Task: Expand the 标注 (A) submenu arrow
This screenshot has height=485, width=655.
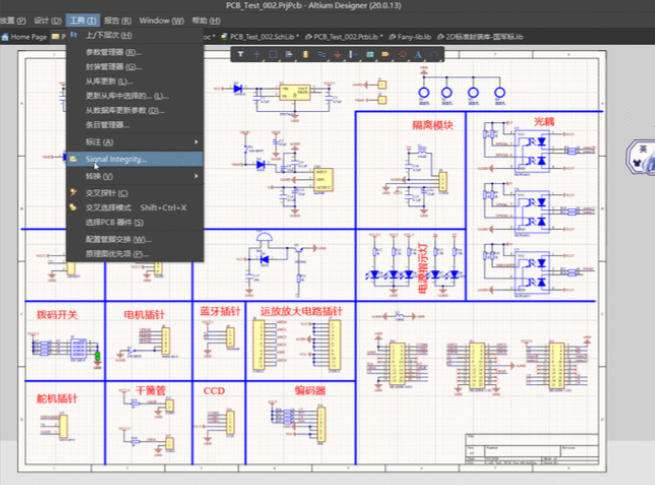Action: (196, 142)
